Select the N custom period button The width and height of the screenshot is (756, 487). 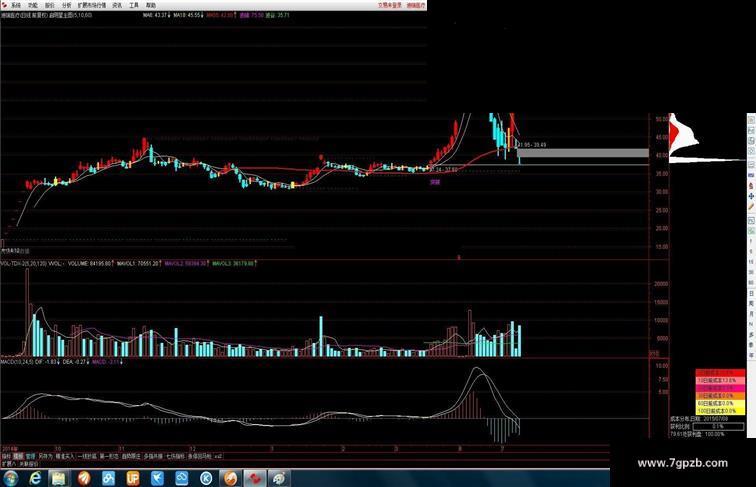(x=751, y=324)
